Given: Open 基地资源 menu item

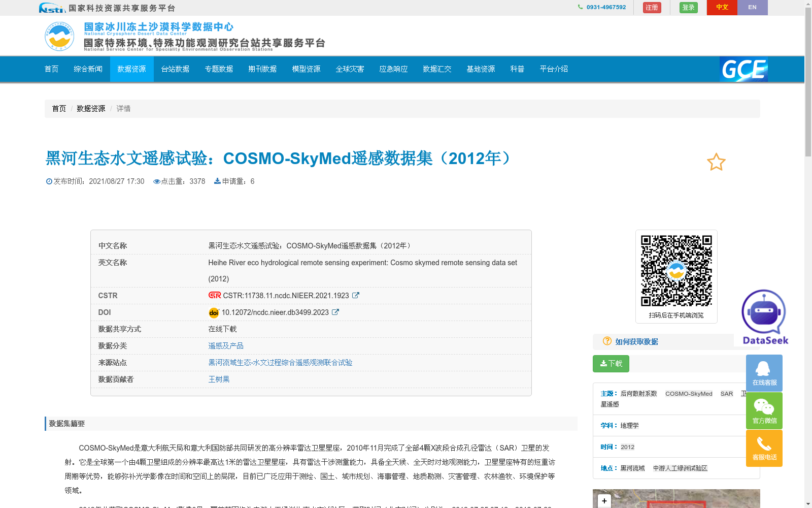Looking at the screenshot, I should pyautogui.click(x=481, y=69).
